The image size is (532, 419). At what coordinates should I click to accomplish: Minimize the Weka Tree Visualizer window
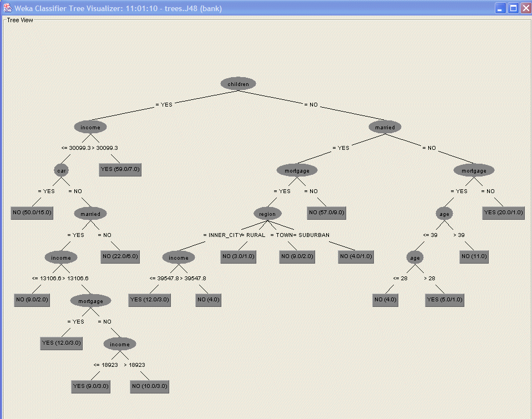click(x=500, y=8)
